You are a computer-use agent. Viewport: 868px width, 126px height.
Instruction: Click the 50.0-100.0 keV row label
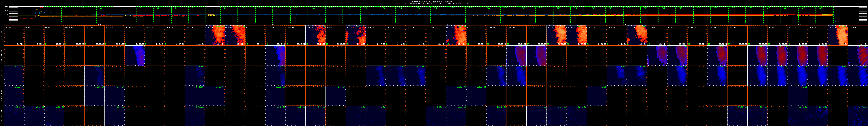[x=2, y=116]
